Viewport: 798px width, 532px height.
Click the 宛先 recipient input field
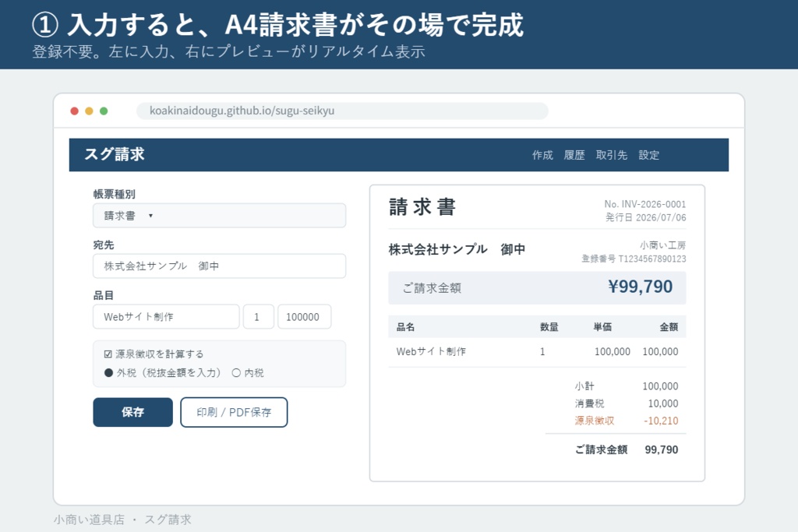click(219, 266)
